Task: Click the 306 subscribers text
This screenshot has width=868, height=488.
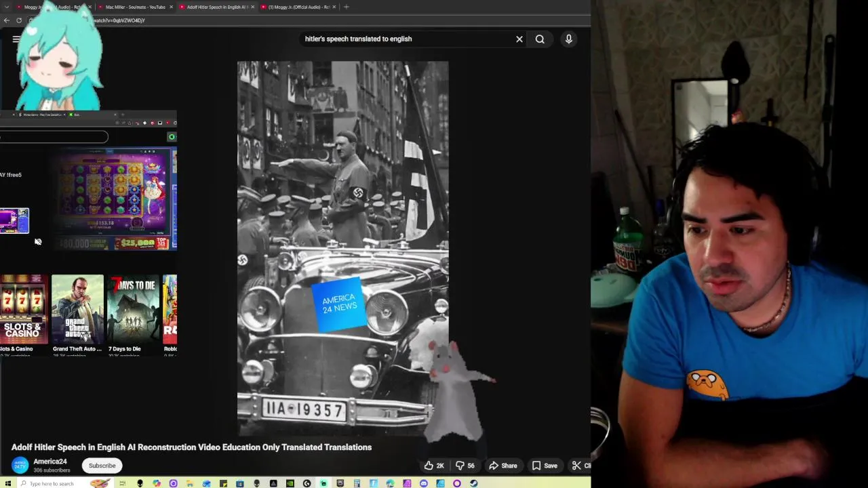Action: point(52,470)
